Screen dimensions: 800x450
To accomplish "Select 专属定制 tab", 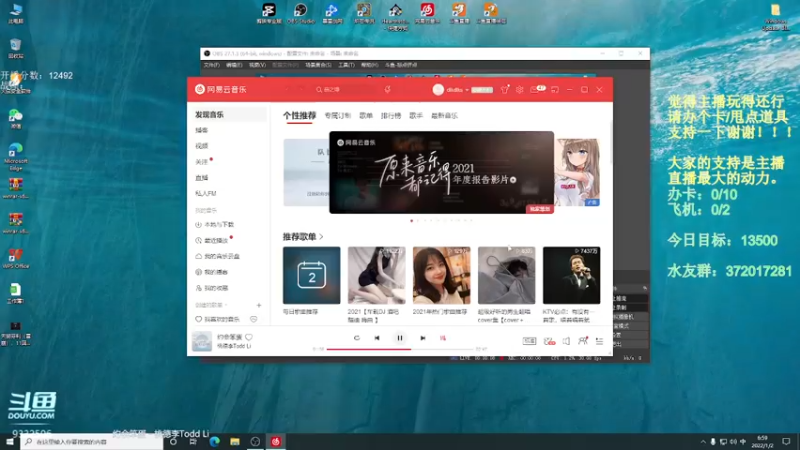I will pos(338,116).
